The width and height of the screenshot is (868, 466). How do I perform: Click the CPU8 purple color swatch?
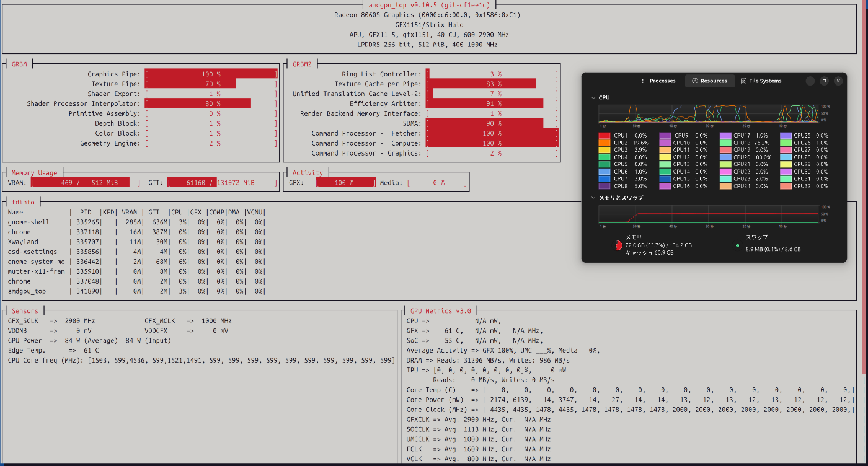coord(604,186)
